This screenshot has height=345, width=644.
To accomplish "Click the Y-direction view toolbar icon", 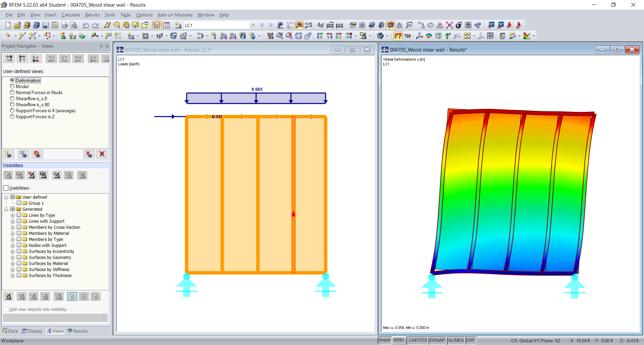I will tap(329, 36).
